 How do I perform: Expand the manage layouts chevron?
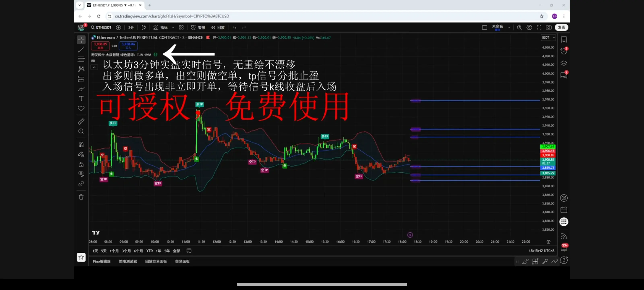point(509,28)
